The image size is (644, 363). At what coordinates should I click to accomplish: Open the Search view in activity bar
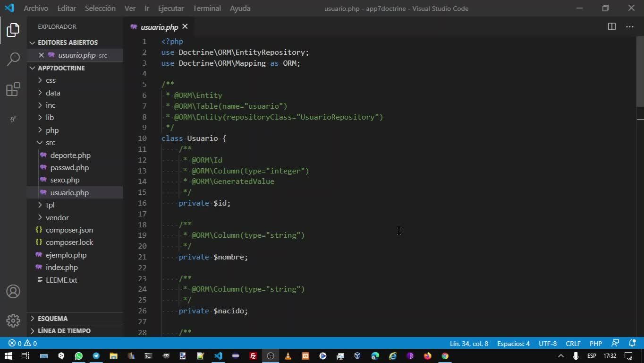pos(13,59)
